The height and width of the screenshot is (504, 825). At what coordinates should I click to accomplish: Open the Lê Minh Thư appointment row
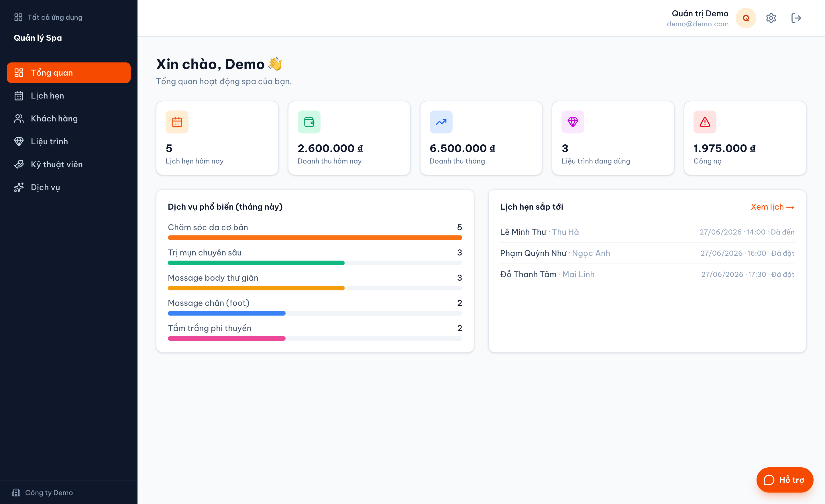click(x=647, y=232)
